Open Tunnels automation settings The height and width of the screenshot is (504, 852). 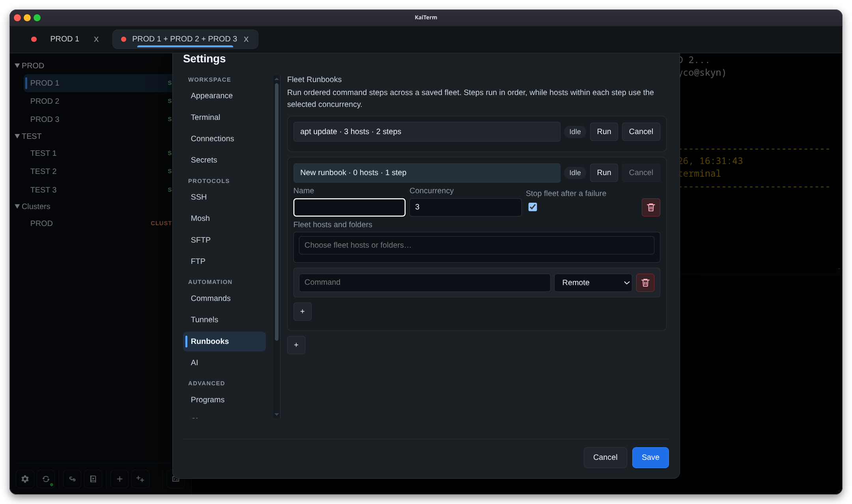click(224, 320)
